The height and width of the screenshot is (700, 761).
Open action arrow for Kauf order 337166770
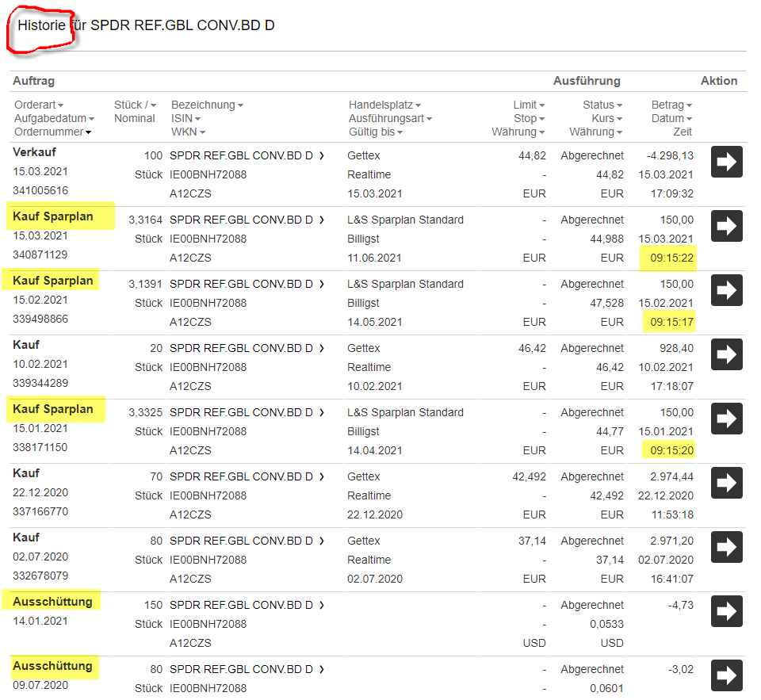coord(727,483)
